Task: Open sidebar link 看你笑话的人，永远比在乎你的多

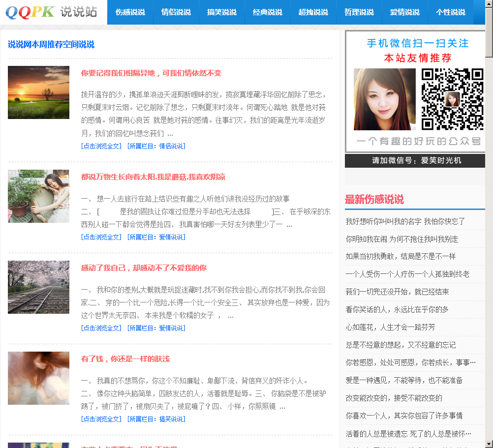Action: [397, 309]
